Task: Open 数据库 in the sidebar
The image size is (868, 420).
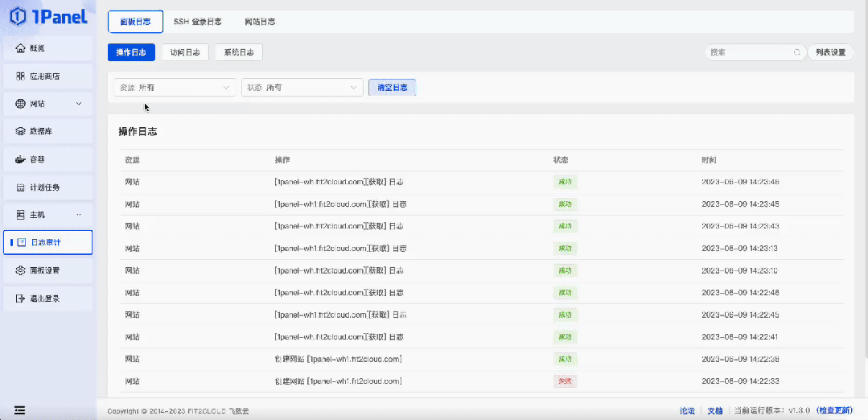Action: click(47, 131)
